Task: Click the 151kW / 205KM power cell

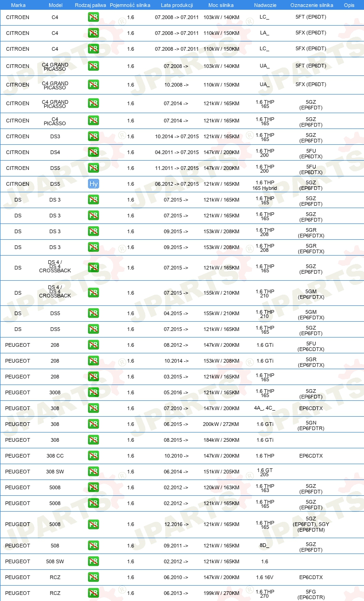Action: [x=221, y=472]
